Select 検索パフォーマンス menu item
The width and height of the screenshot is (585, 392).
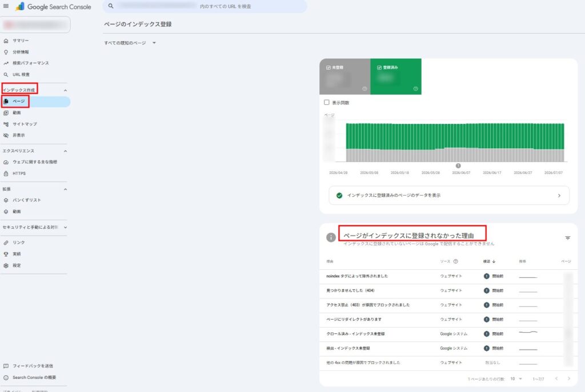click(x=31, y=63)
